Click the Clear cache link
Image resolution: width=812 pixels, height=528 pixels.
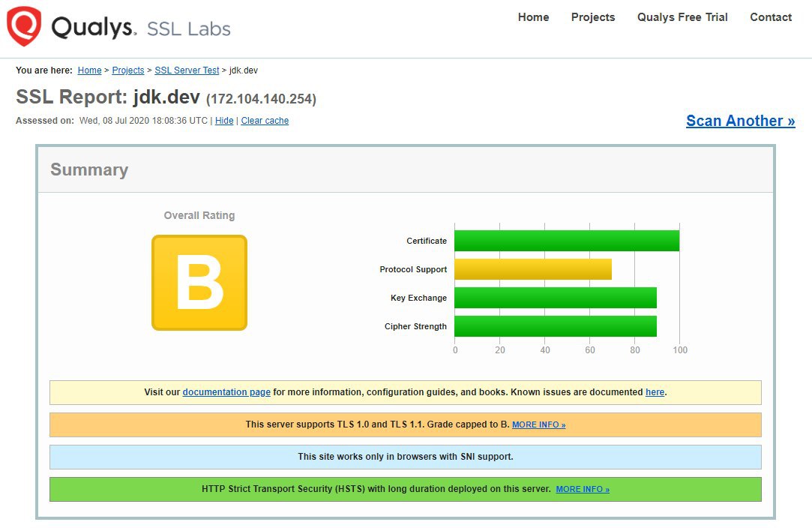[265, 121]
